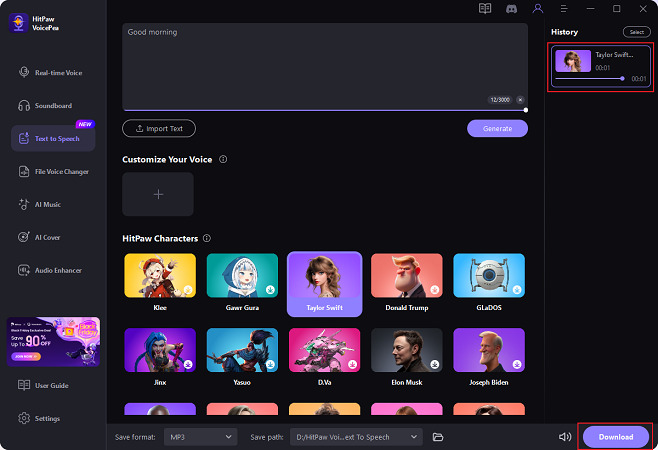
Task: Open AI Music in the sidebar
Action: tap(53, 204)
